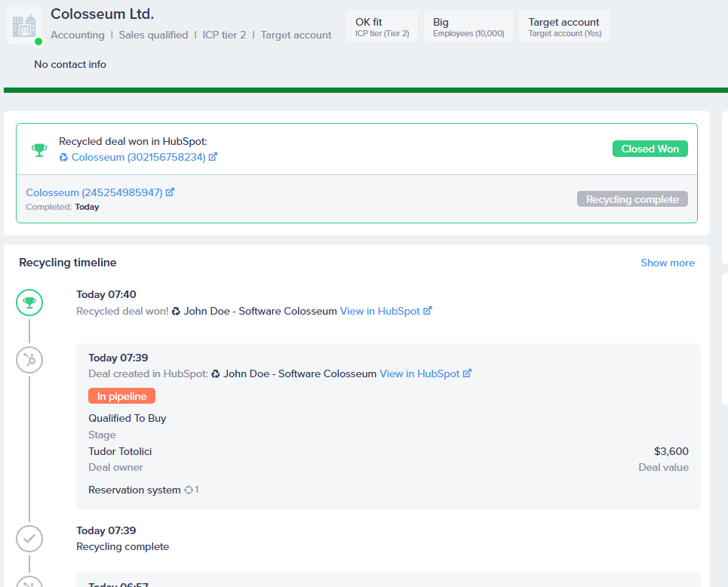Click the $3,600 deal value
The image size is (728, 587).
671,451
